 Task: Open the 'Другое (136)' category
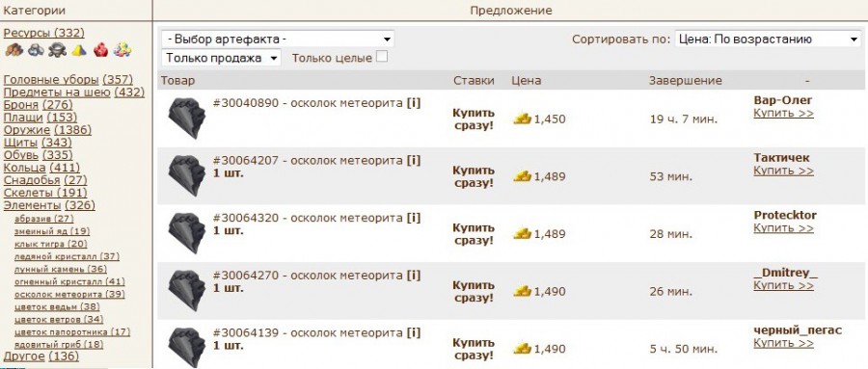tap(41, 356)
